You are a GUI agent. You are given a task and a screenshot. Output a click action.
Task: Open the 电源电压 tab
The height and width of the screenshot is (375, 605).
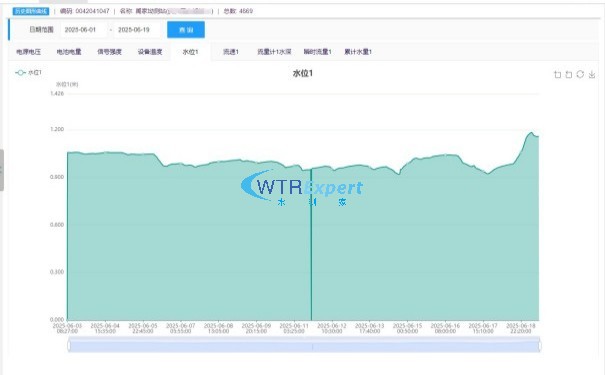coord(29,52)
